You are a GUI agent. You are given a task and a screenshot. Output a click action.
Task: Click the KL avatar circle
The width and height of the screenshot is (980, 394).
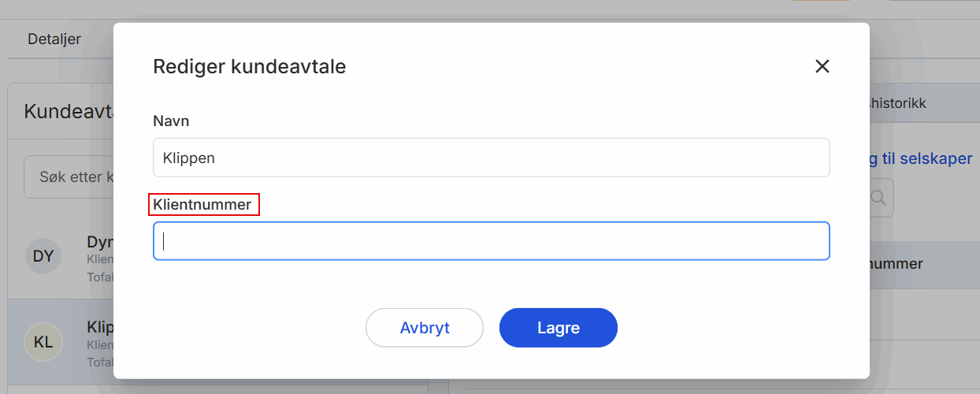coord(43,341)
